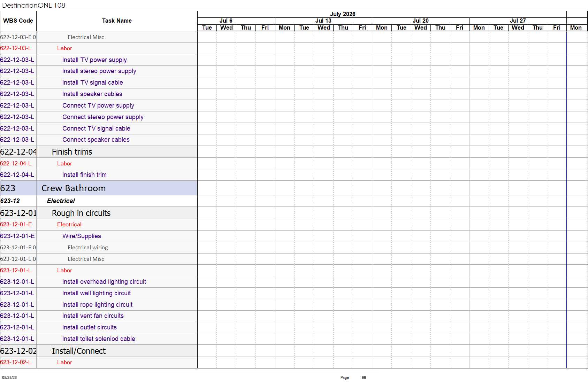Select the Install stereo power supply task

[x=99, y=71]
